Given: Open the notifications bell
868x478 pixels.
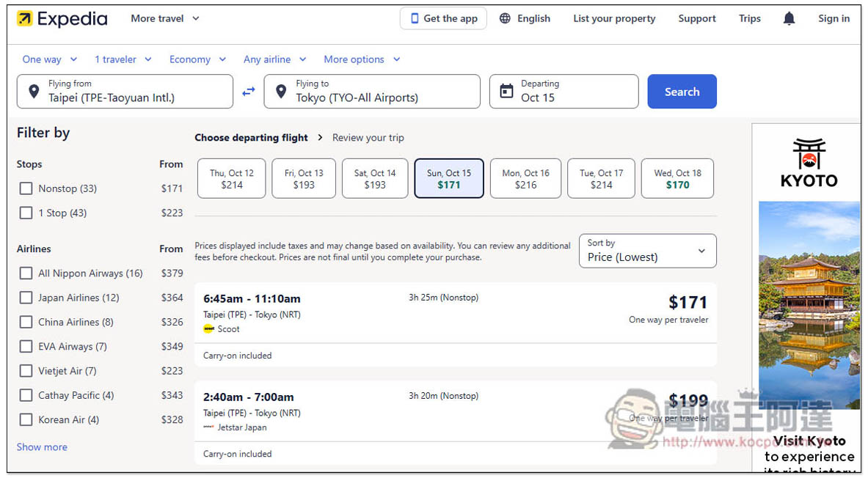Looking at the screenshot, I should coord(789,19).
